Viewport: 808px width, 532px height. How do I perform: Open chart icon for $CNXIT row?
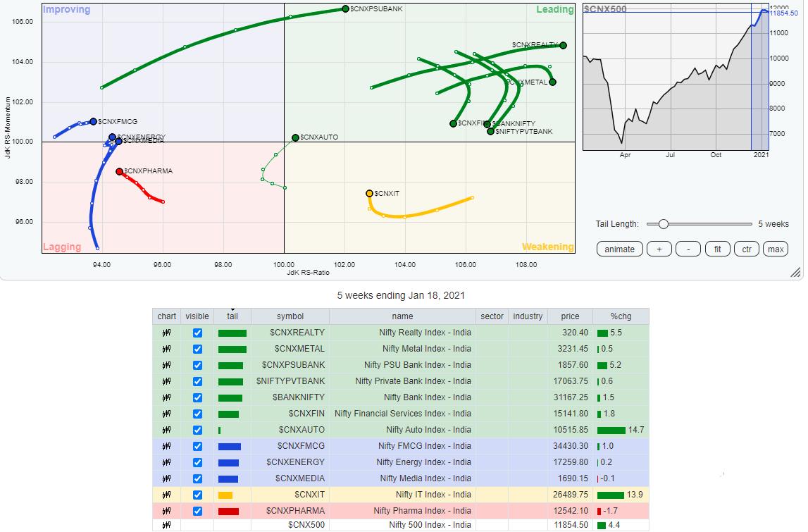166,495
